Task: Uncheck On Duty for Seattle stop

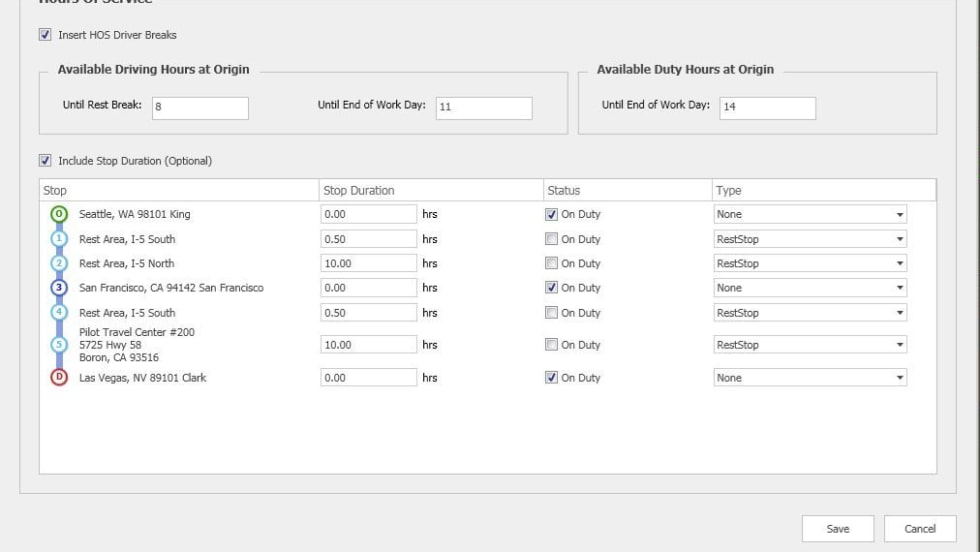Action: pos(551,214)
